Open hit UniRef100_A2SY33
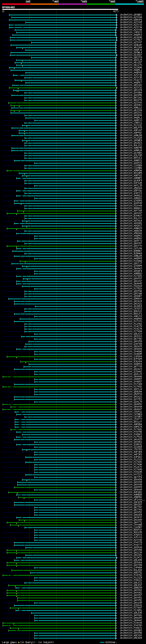The width and height of the screenshot is (146, 644). pyautogui.click(x=131, y=25)
